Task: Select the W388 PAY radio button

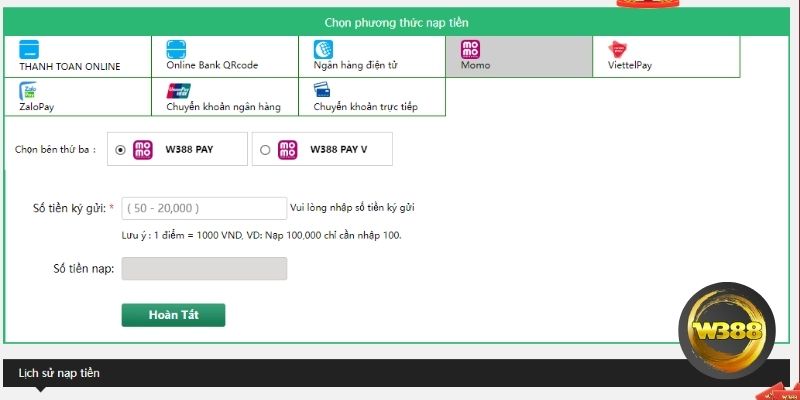Action: coord(120,150)
